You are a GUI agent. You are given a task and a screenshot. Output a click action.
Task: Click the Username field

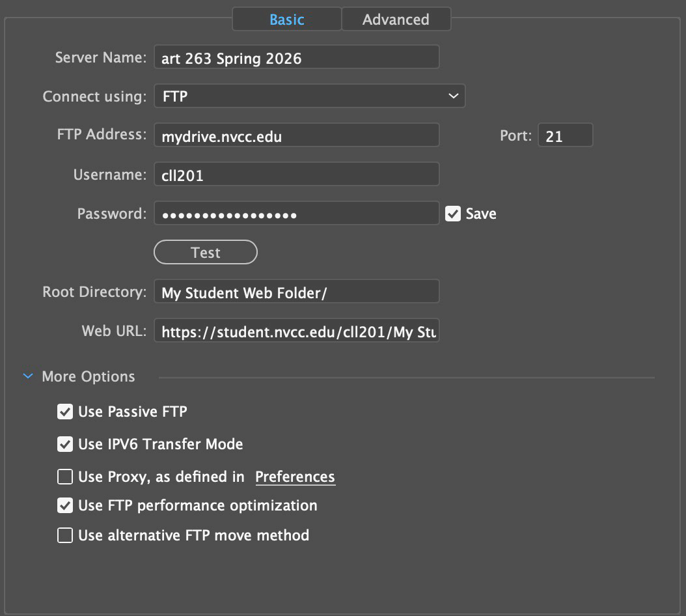[x=296, y=175]
